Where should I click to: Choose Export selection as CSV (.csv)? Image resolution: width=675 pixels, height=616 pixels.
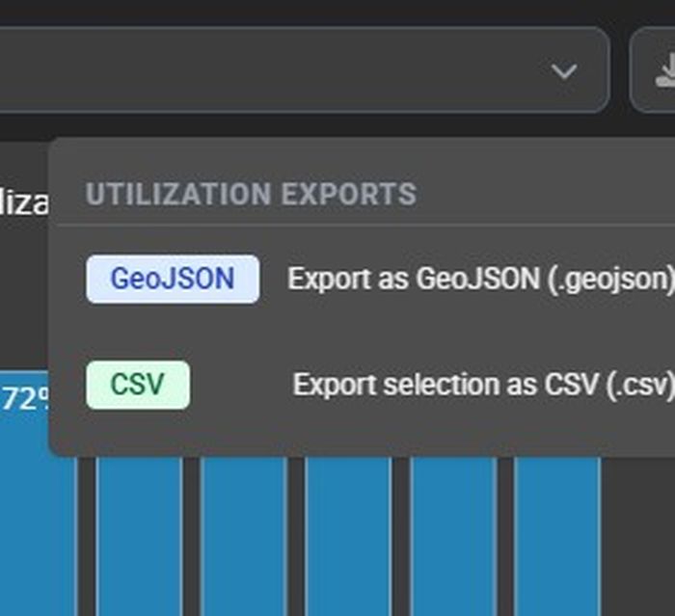(482, 386)
